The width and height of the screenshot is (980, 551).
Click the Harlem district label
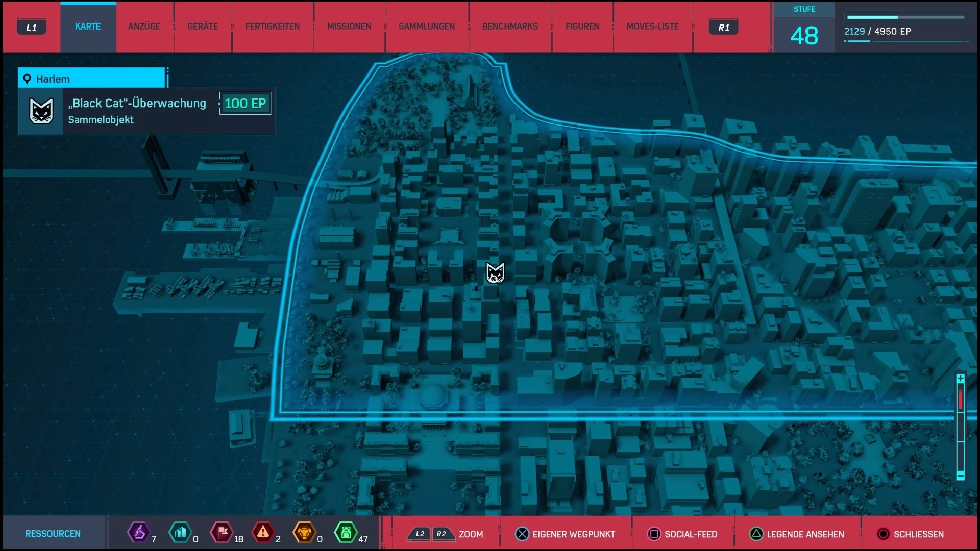53,79
